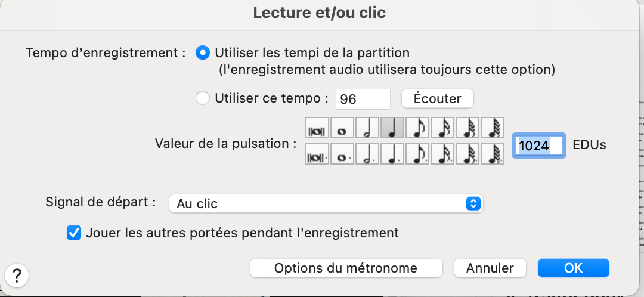Select the "Utiliser ce tempo" radio button
The width and height of the screenshot is (644, 297).
click(203, 98)
